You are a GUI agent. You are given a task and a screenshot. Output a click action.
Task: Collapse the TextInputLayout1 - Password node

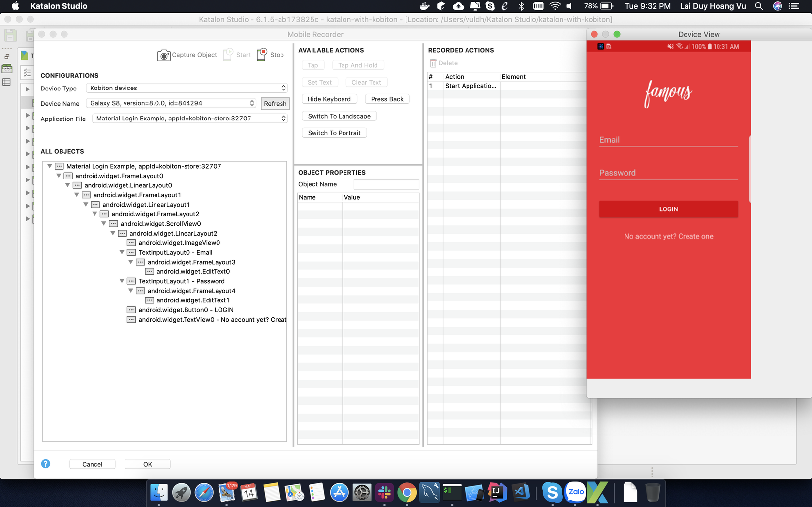[122, 281]
